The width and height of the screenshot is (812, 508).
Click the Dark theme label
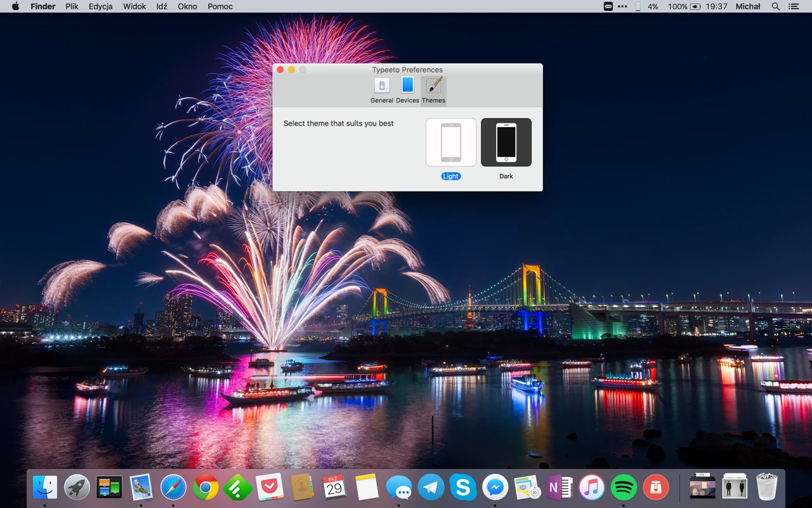click(x=506, y=177)
